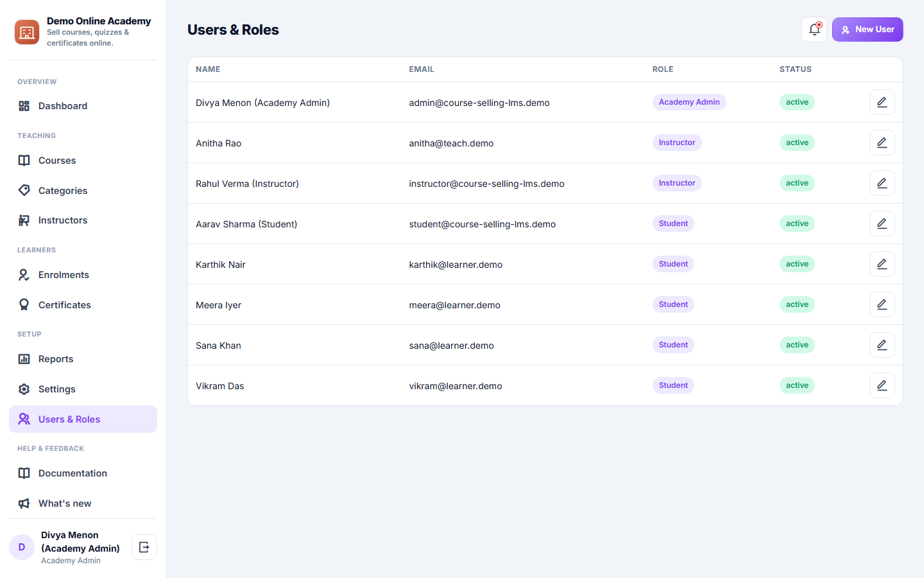Viewport: 924px width, 578px height.
Task: Open the What's new page
Action: click(83, 504)
